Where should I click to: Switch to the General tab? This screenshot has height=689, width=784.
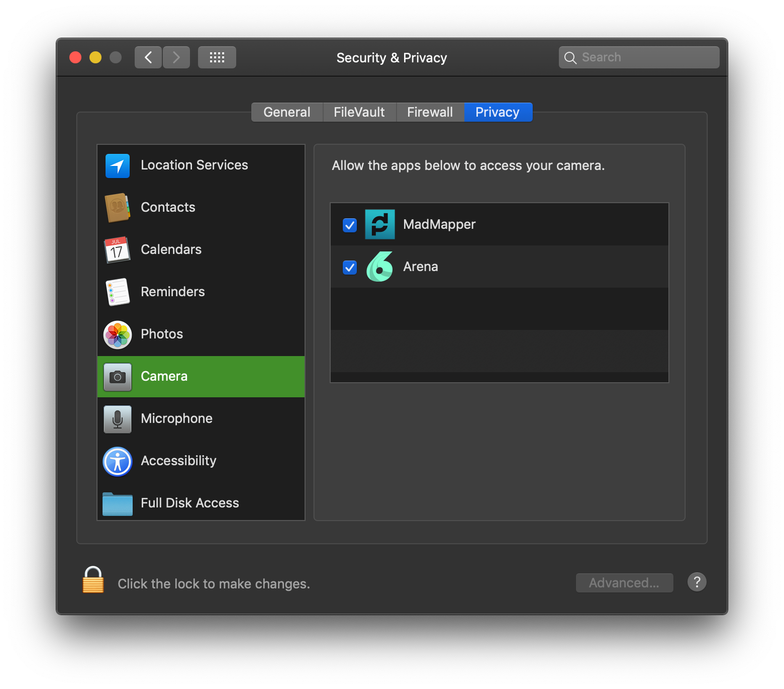[x=287, y=112]
